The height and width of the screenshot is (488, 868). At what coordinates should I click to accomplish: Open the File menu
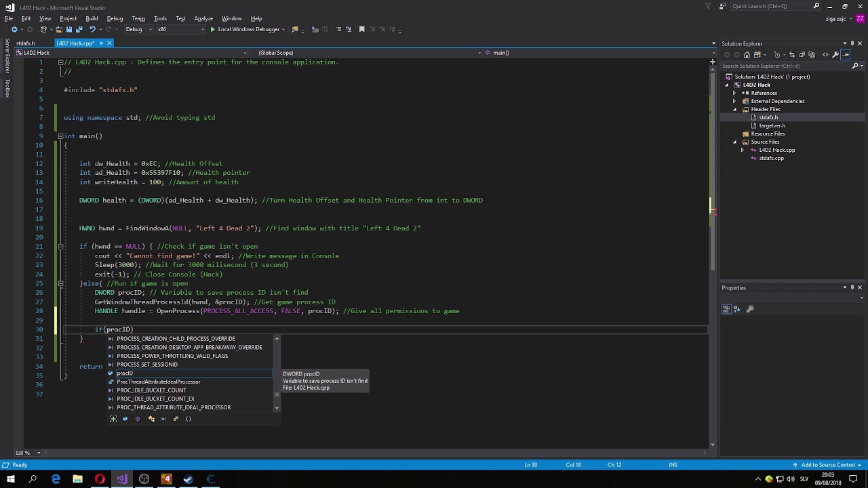(x=9, y=18)
